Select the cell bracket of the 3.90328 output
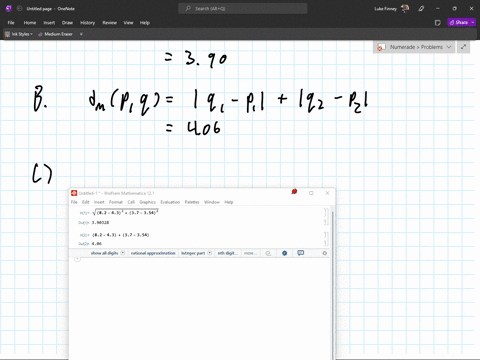The image size is (480, 360). pyautogui.click(x=326, y=222)
